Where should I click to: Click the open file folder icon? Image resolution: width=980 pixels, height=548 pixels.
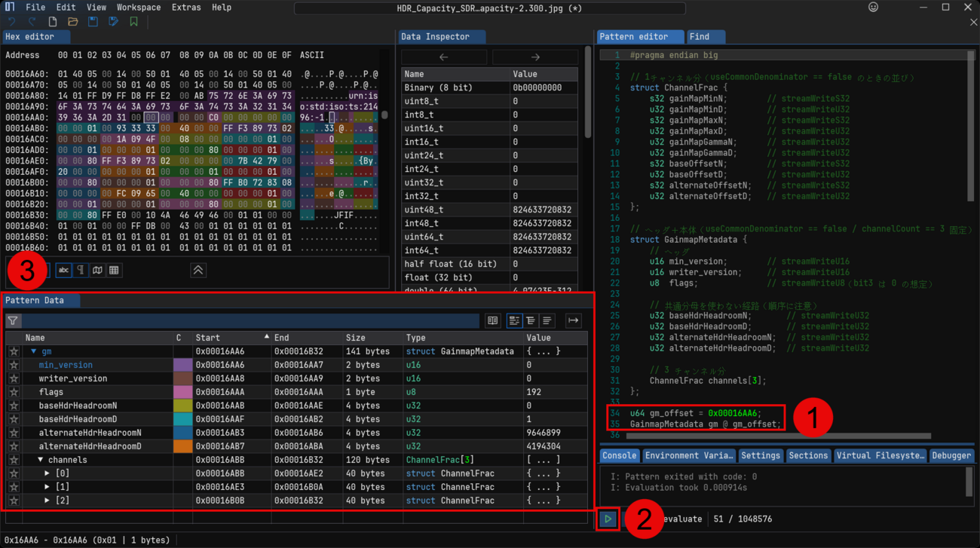click(x=72, y=22)
